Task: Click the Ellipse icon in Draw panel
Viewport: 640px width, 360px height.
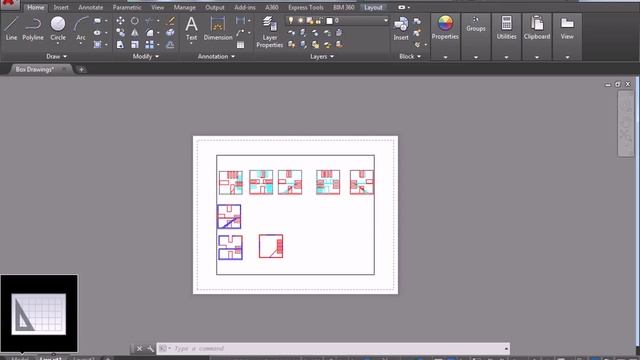Action: [x=97, y=33]
